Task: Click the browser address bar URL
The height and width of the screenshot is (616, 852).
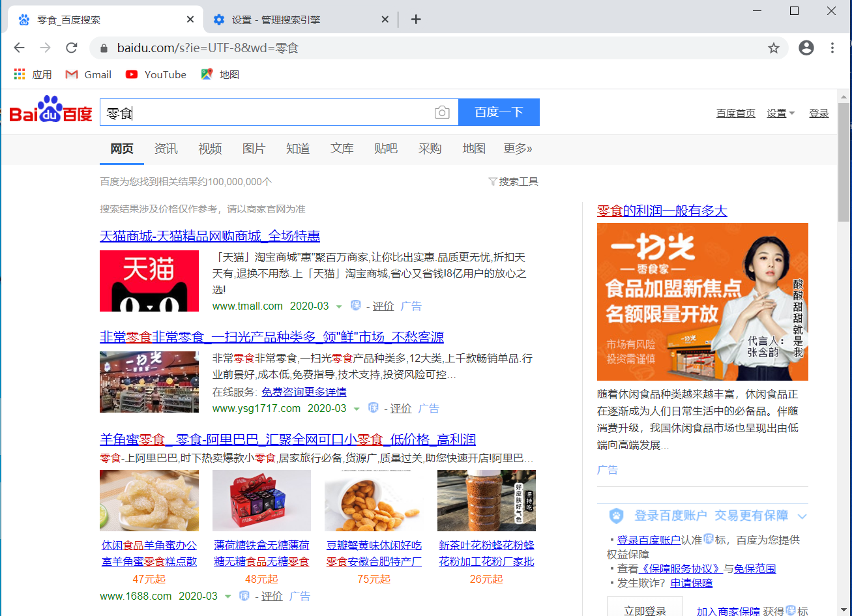Action: [208, 48]
